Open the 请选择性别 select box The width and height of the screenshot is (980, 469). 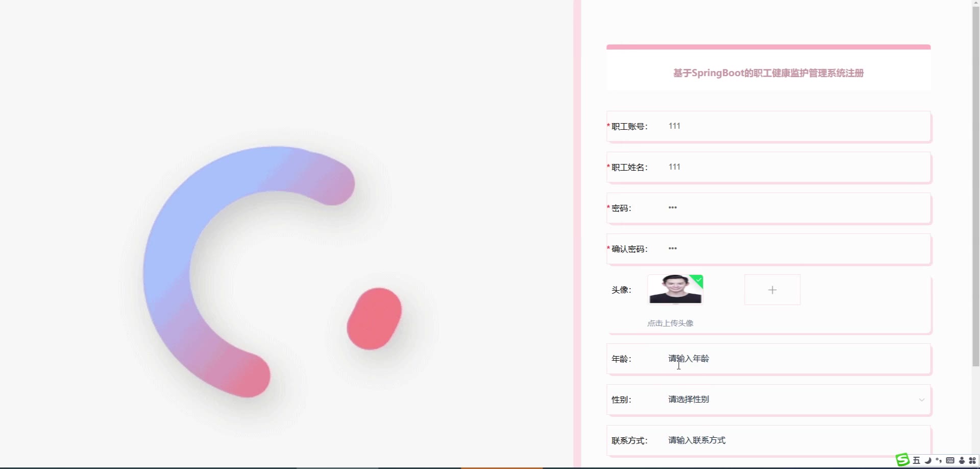click(796, 400)
